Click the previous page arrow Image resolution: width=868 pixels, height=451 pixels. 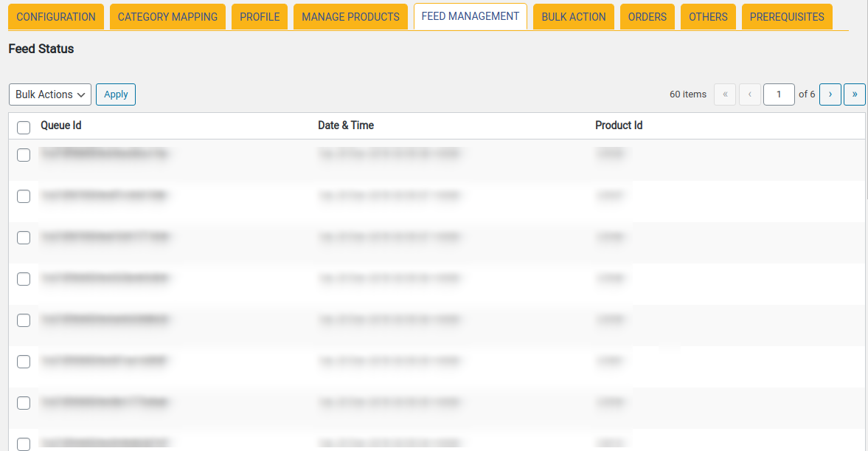coord(749,94)
